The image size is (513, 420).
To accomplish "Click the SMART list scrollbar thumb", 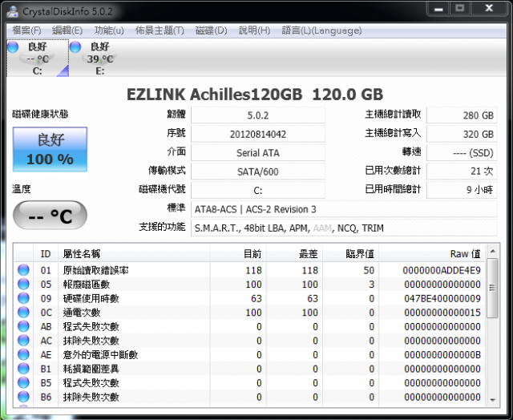I will pos(492,288).
